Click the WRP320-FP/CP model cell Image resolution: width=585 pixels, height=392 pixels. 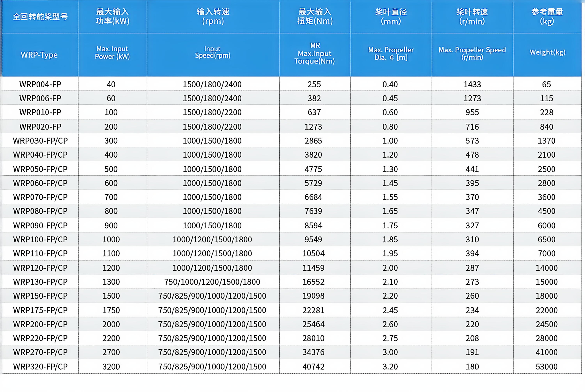[x=40, y=366]
